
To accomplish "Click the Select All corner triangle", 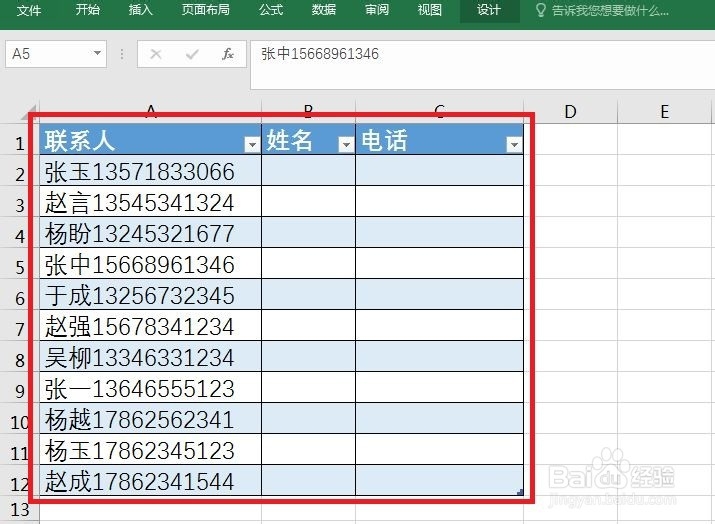I will pos(27,113).
